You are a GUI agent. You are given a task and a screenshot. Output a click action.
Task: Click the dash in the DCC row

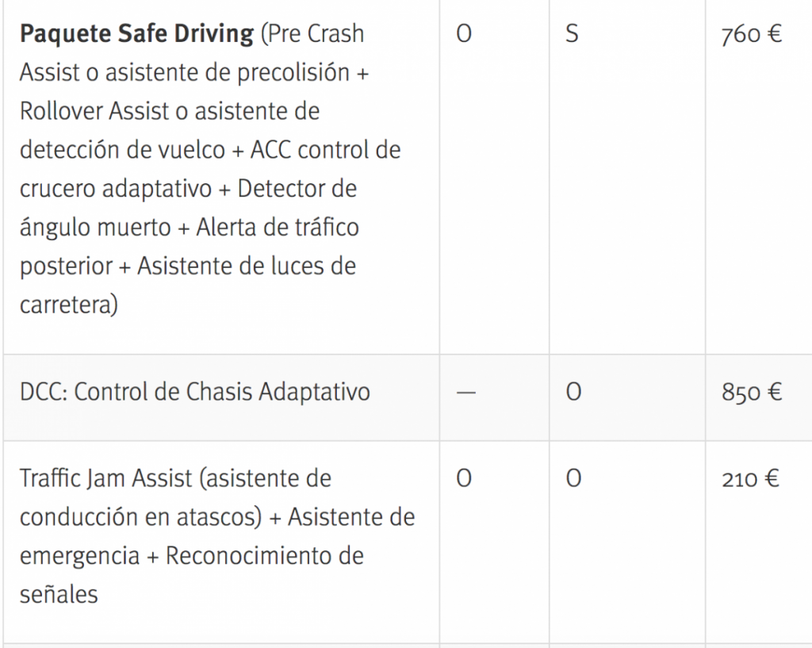(466, 393)
